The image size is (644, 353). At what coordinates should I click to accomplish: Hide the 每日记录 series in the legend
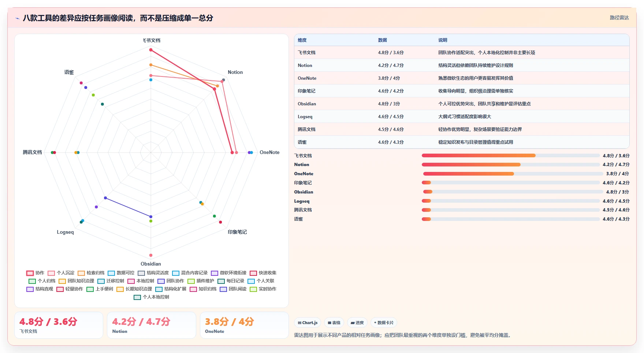[231, 281]
